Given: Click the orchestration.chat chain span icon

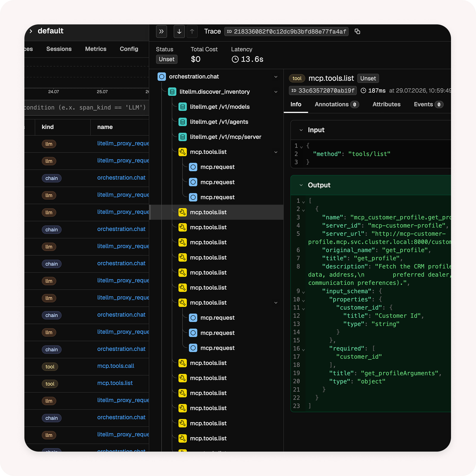Looking at the screenshot, I should [162, 77].
